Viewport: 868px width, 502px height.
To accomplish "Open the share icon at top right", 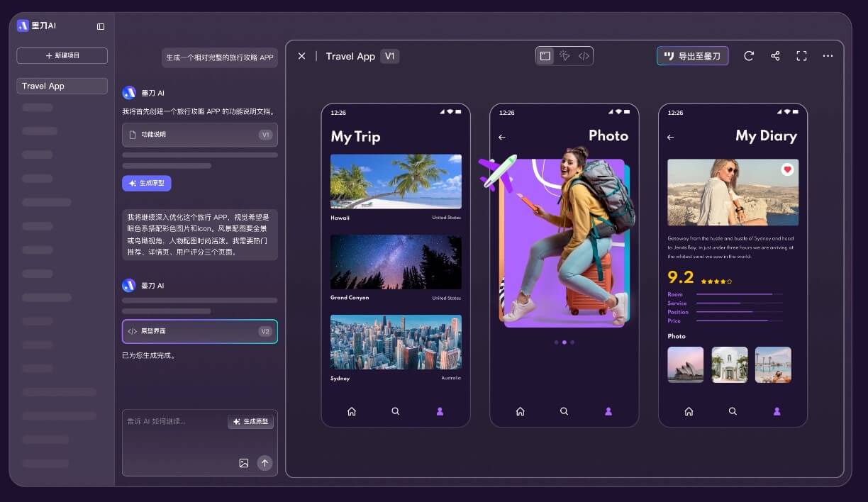I will [775, 55].
